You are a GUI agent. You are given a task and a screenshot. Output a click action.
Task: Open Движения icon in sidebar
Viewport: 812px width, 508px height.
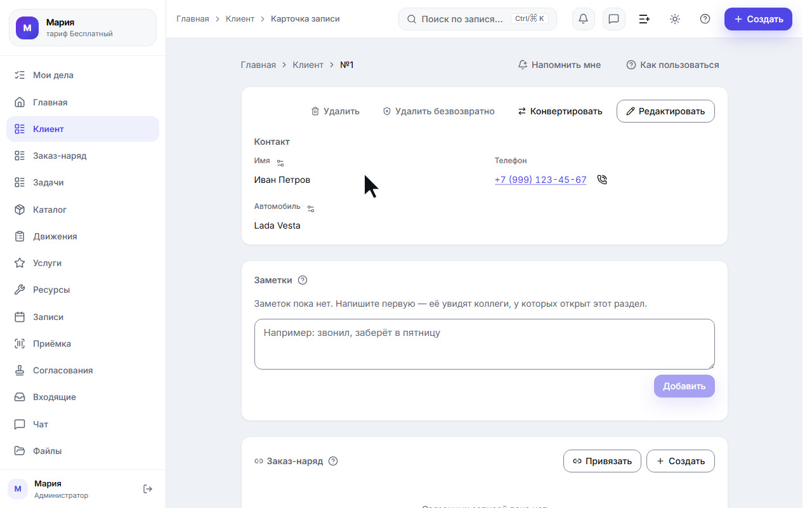(20, 236)
